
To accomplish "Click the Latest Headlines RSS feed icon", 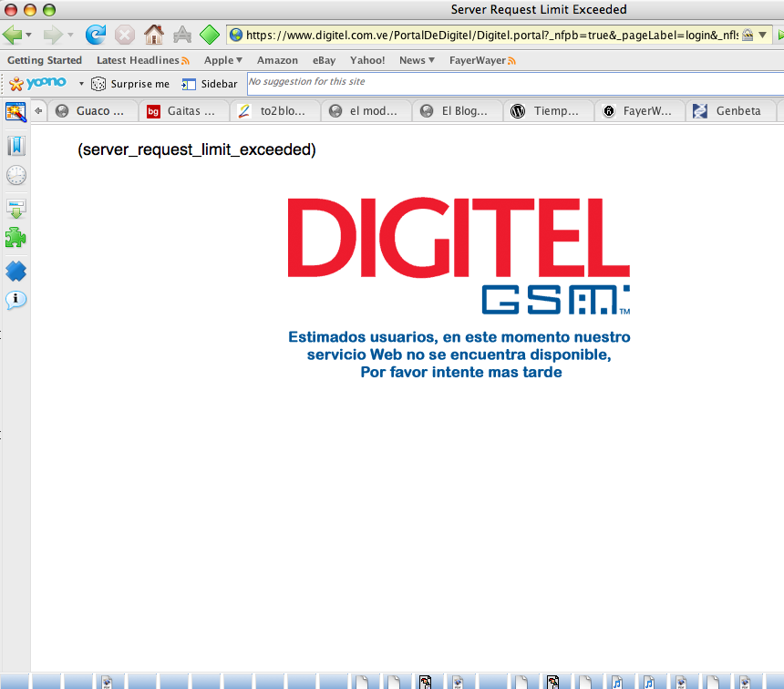I will click(185, 61).
